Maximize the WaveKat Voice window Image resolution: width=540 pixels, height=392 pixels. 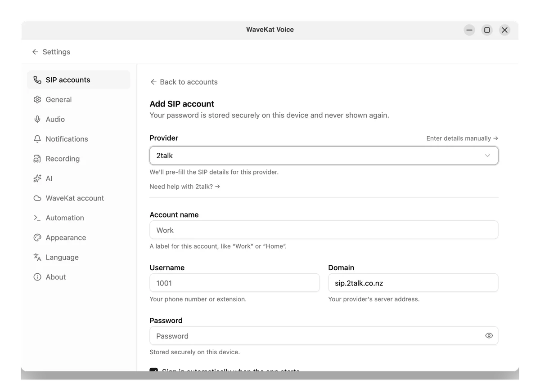[487, 30]
